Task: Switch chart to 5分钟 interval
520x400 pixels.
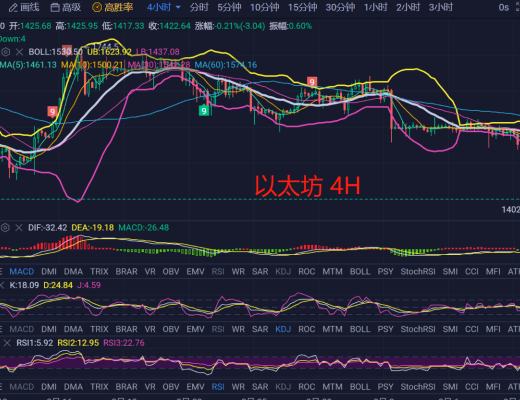Action: (229, 7)
